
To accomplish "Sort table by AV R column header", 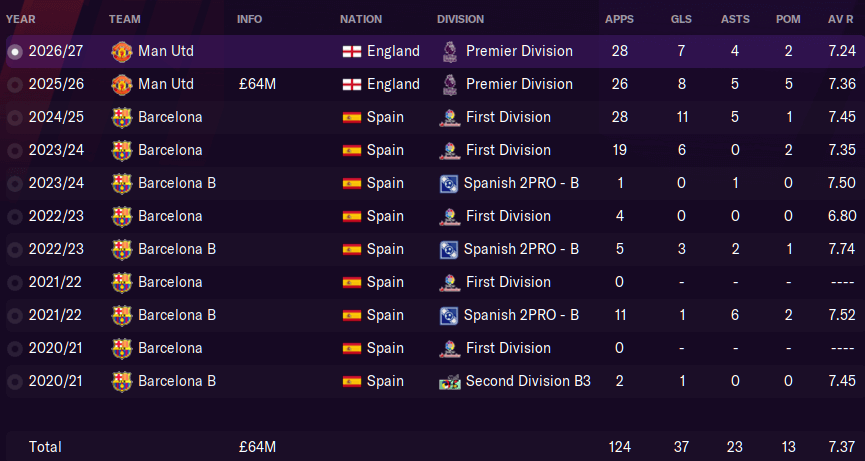I will (841, 19).
